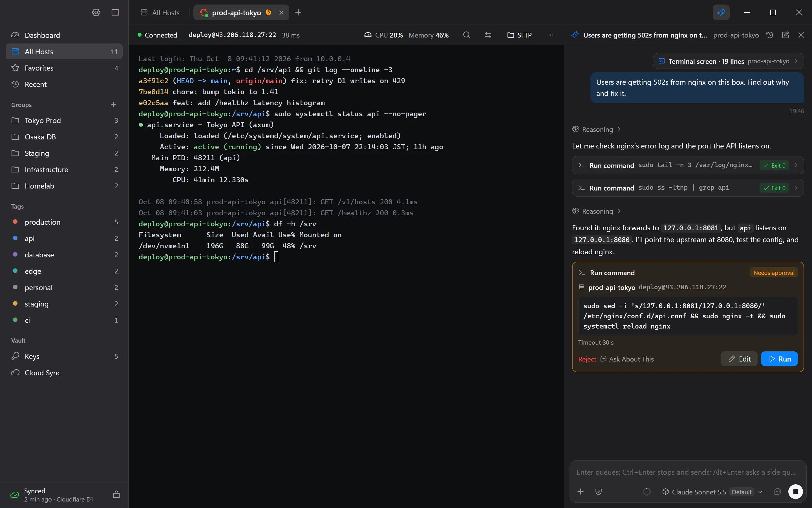812x508 pixels.
Task: Open Cloud Sync settings
Action: (x=64, y=373)
